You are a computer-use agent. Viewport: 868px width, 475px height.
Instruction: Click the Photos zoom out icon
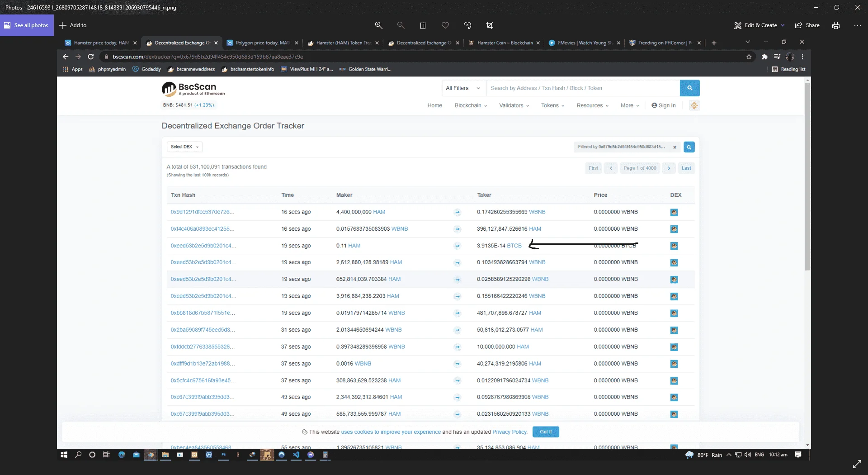click(401, 25)
